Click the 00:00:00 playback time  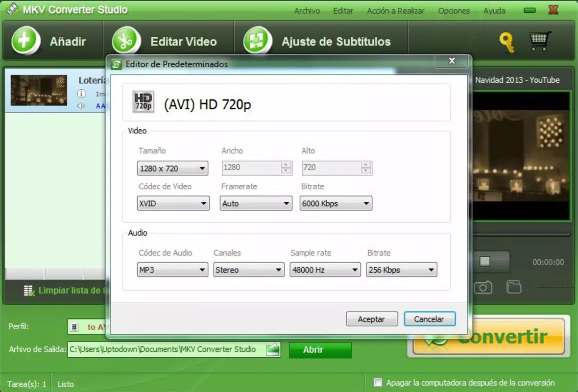(x=548, y=262)
